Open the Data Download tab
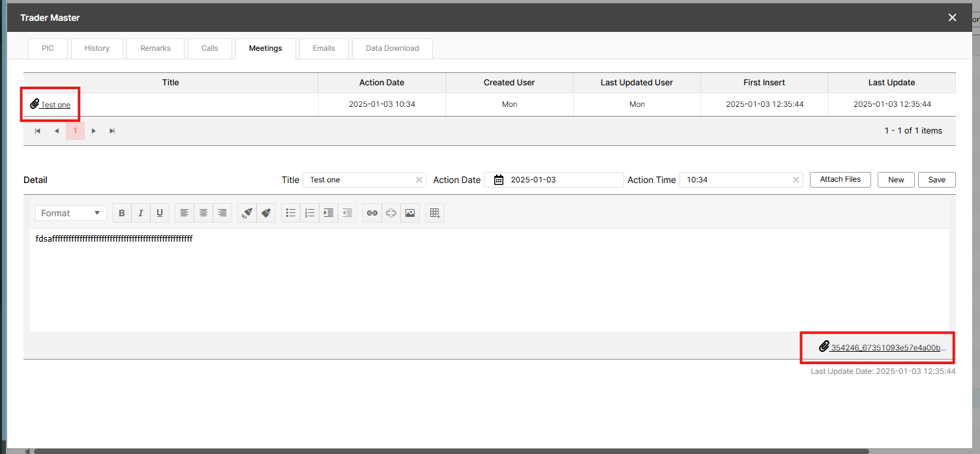This screenshot has width=980, height=454. click(x=392, y=48)
